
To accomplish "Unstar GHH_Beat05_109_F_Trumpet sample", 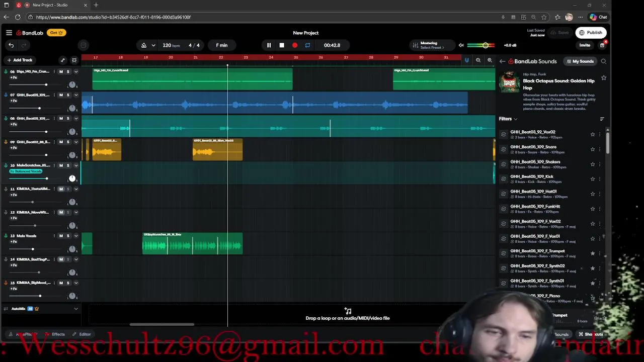I will point(593,253).
